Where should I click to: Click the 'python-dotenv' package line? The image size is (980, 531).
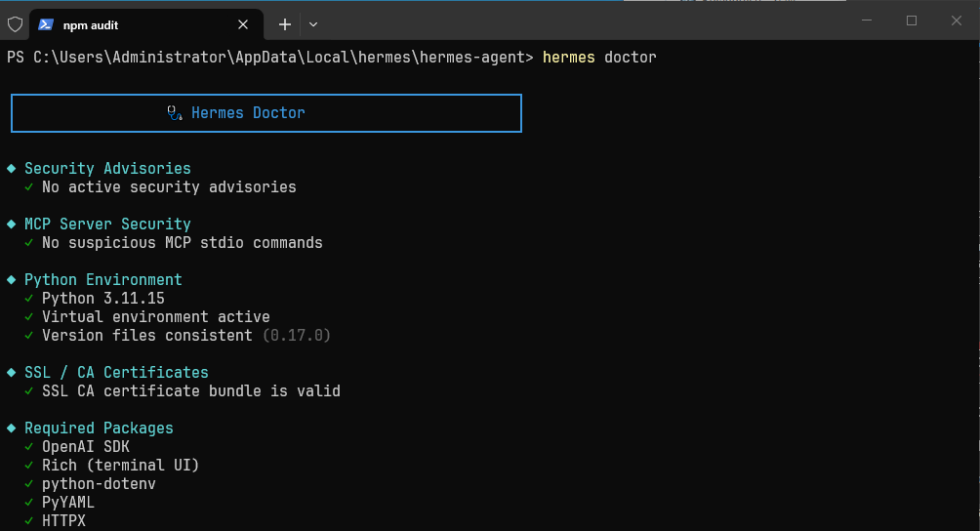99,484
